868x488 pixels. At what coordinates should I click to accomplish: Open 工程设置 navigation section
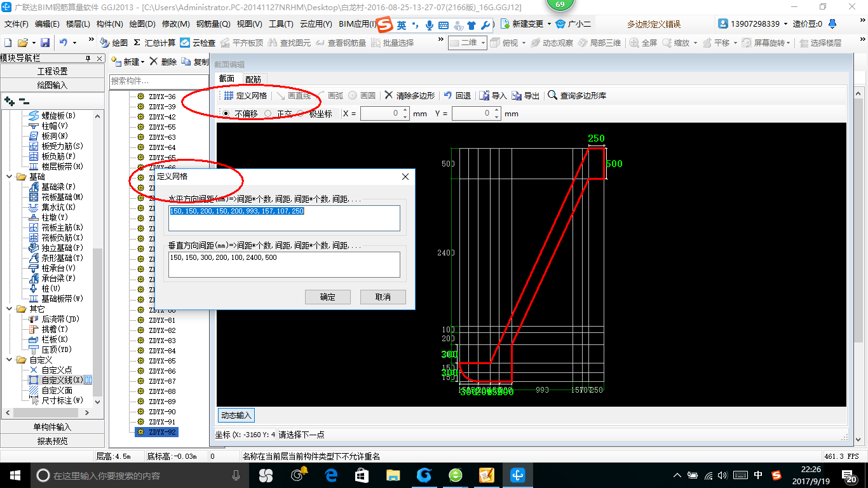click(x=52, y=71)
